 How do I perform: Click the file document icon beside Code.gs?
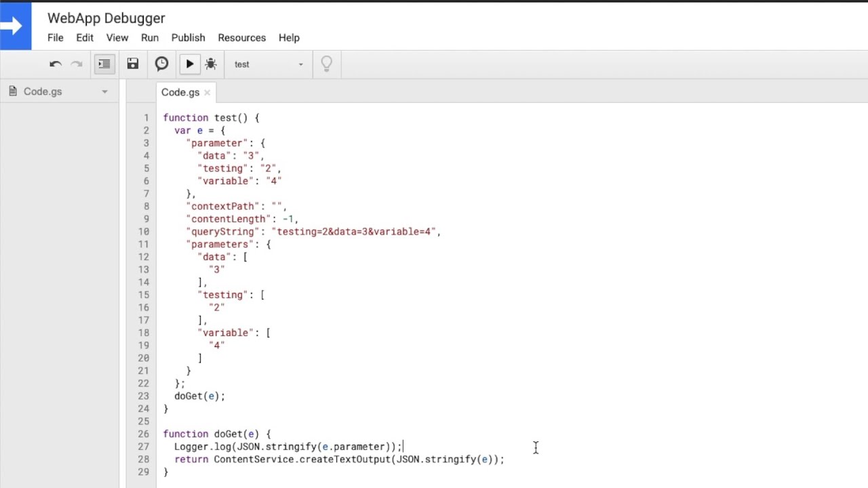click(13, 91)
